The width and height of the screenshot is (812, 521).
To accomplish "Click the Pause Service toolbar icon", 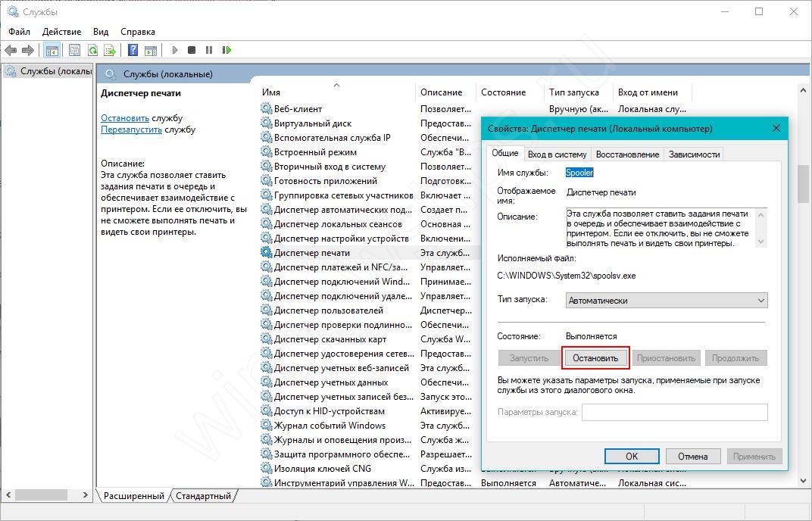I will [209, 51].
